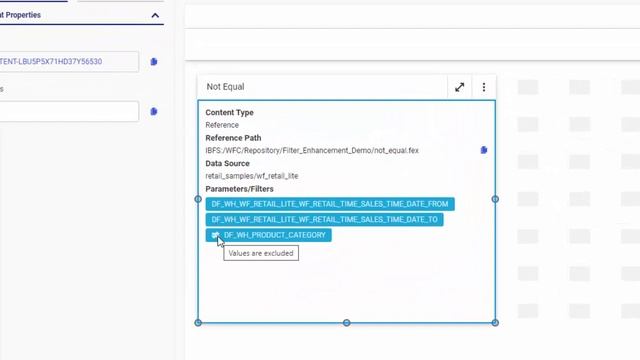This screenshot has height=360, width=640.
Task: Select the SALES_TIME_DATE_TO filter chip
Action: [324, 219]
